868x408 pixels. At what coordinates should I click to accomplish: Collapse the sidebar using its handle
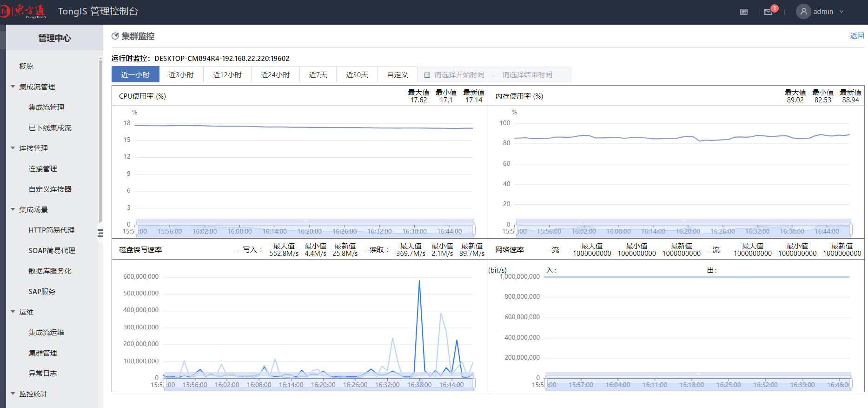(100, 233)
